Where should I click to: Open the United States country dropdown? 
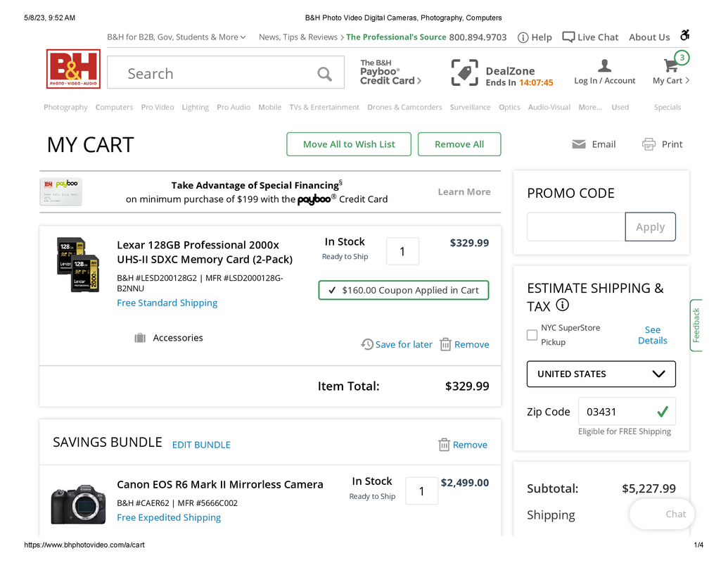(x=601, y=374)
